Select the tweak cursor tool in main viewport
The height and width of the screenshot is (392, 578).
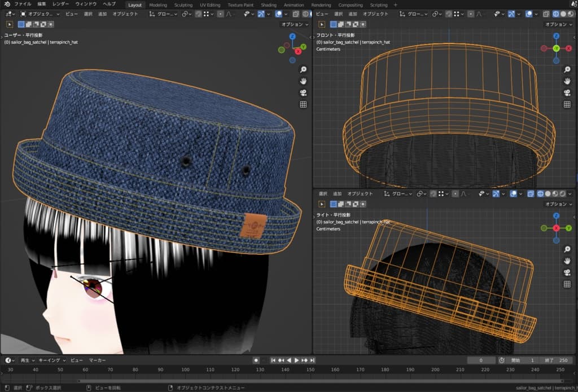click(x=10, y=24)
